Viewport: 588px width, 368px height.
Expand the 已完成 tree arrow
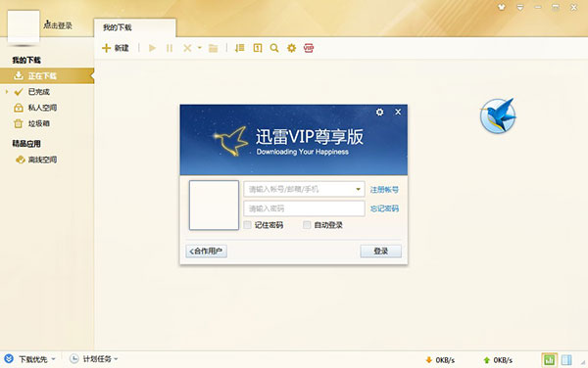pyautogui.click(x=7, y=92)
